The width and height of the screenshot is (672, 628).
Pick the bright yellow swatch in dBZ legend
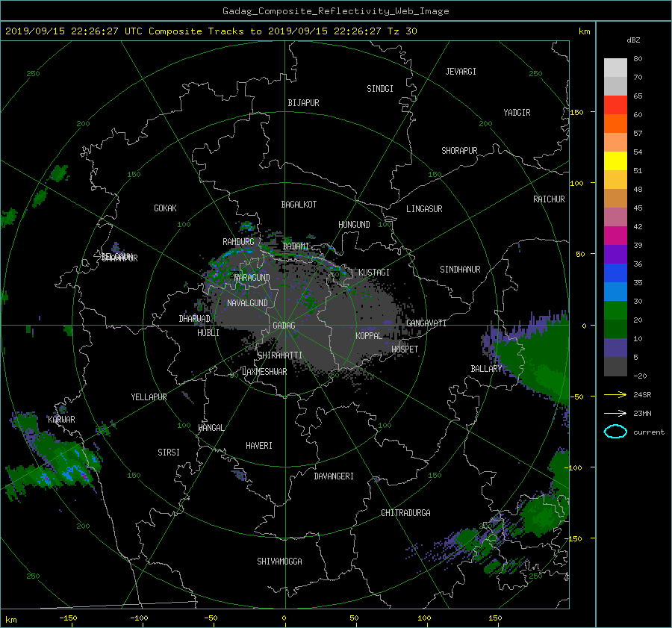click(x=615, y=161)
